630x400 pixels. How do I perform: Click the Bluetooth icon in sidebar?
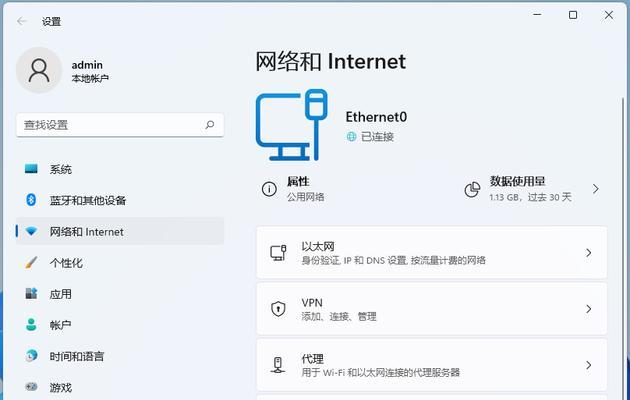click(x=31, y=200)
